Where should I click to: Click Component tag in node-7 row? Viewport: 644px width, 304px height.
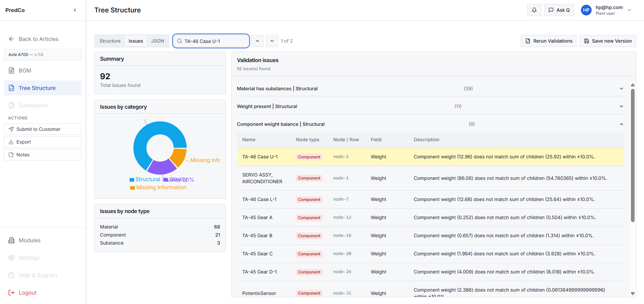point(309,200)
